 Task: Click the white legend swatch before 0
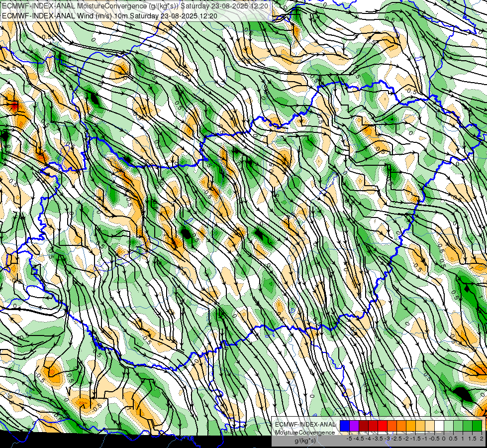pyautogui.click(x=439, y=426)
